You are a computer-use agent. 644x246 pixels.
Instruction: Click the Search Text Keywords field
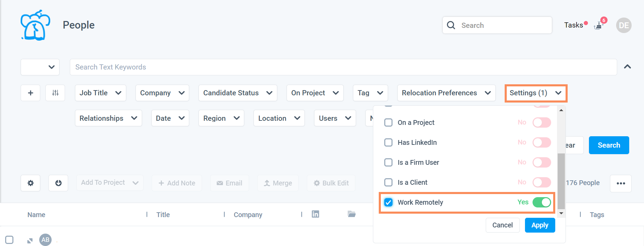(x=343, y=67)
